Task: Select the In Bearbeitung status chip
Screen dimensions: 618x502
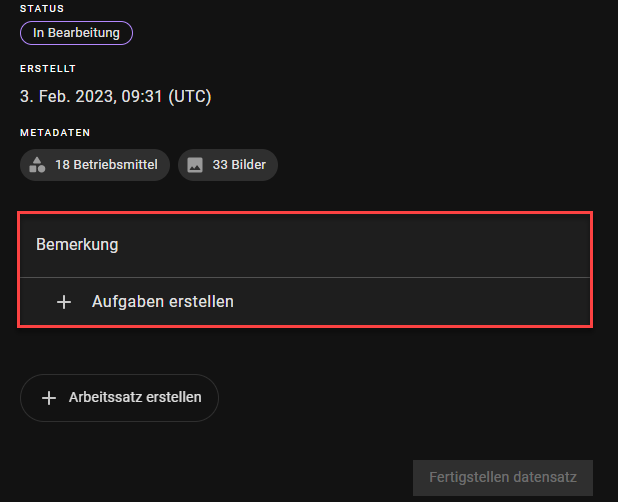Action: pos(76,33)
